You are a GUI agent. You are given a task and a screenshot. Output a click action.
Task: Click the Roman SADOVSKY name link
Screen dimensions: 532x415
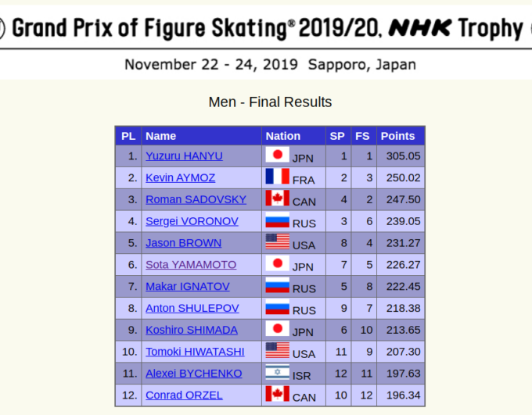pos(196,199)
